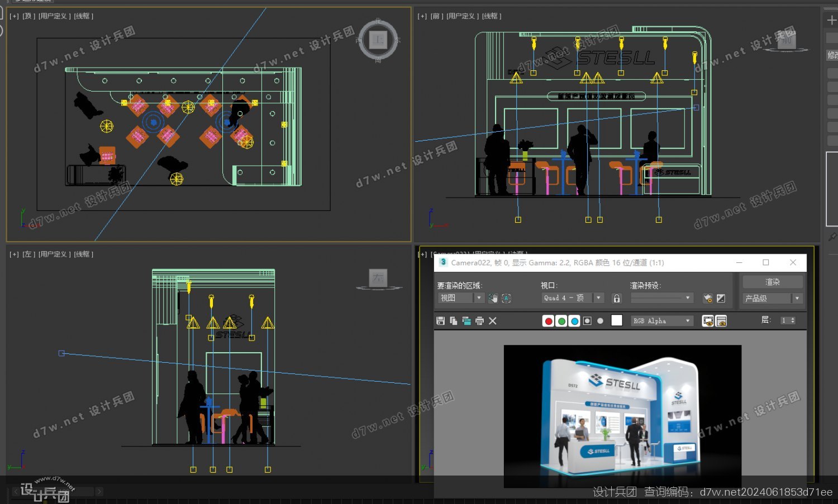The width and height of the screenshot is (838, 504).
Task: Open the front viewport [用户定义] menu
Action: (462, 16)
